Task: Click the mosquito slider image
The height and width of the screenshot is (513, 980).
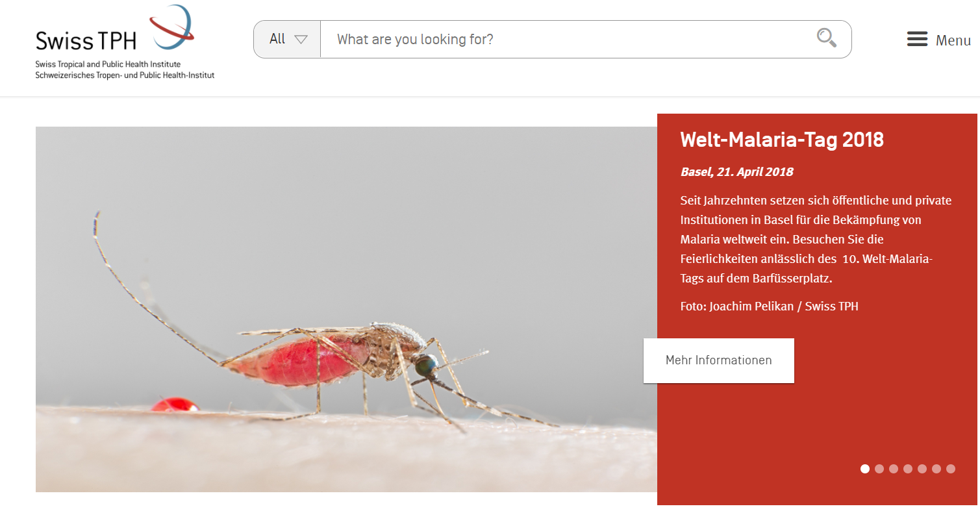Action: click(x=346, y=309)
